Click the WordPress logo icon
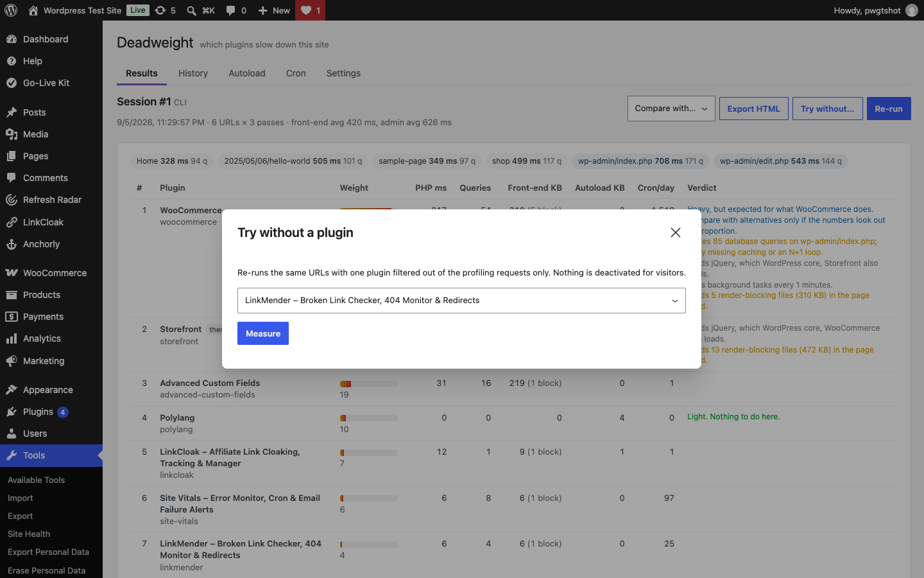The width and height of the screenshot is (924, 578). pos(11,10)
